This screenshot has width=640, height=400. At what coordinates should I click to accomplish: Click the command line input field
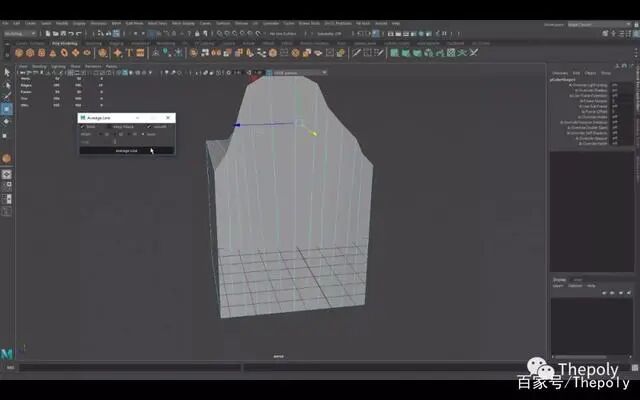pos(130,368)
